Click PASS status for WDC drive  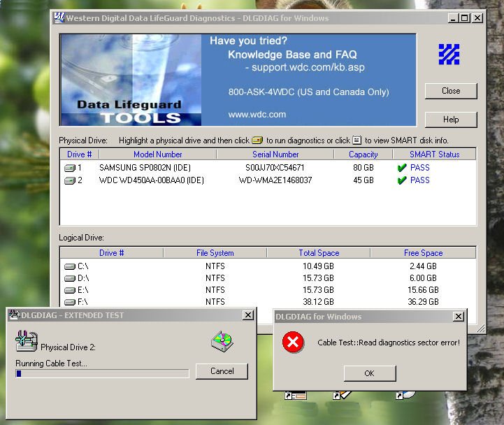click(x=420, y=180)
